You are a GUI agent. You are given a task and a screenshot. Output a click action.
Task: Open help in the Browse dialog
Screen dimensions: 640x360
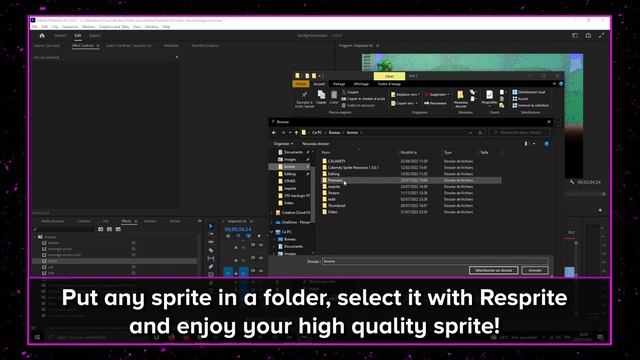click(x=546, y=144)
